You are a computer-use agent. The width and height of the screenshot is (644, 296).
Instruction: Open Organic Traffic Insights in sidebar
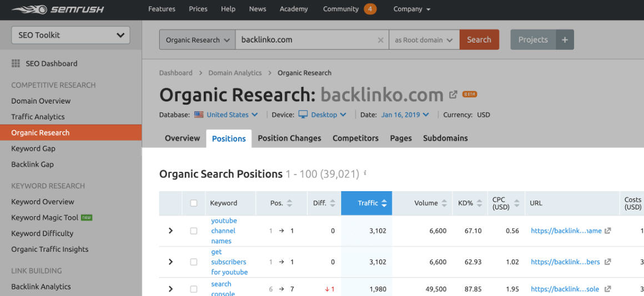click(50, 249)
